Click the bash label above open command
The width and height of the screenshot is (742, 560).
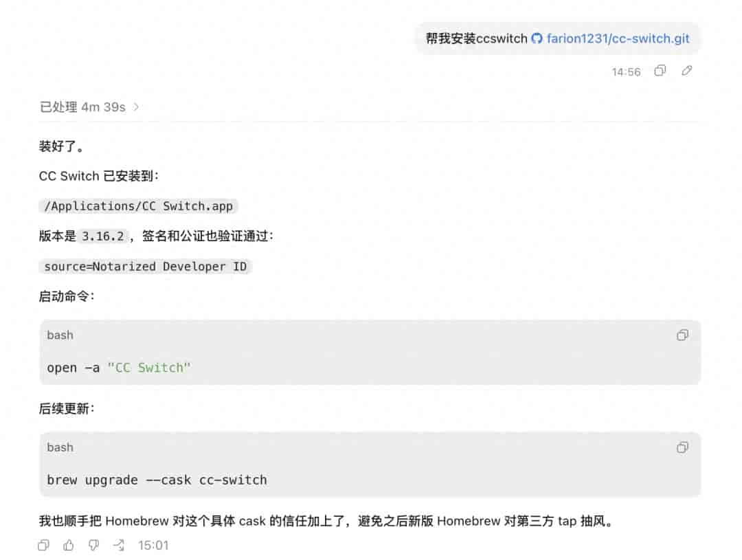coord(60,335)
